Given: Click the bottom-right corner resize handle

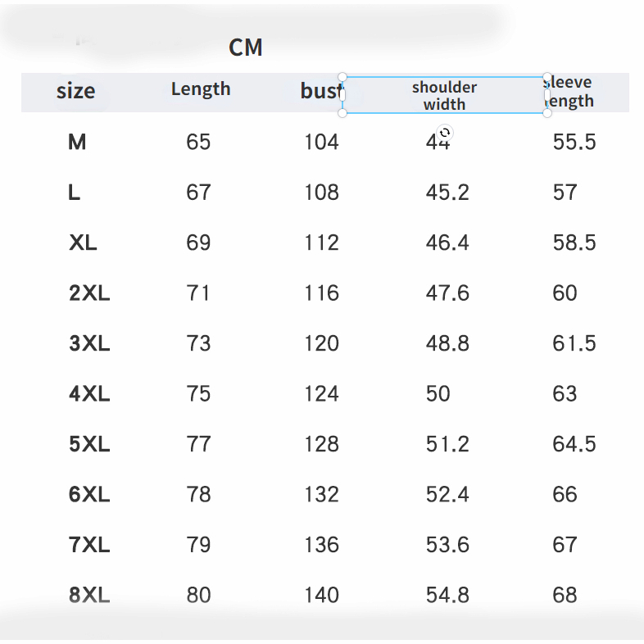Looking at the screenshot, I should pyautogui.click(x=547, y=113).
